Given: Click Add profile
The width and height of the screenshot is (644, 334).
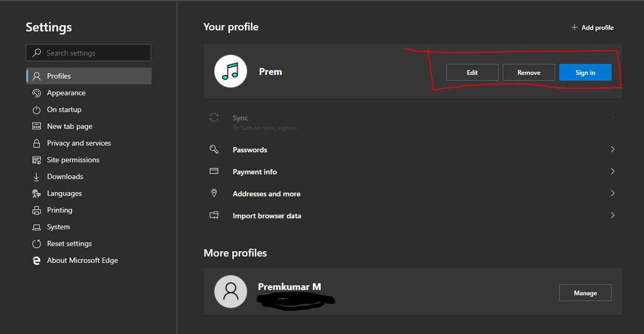Looking at the screenshot, I should click(x=592, y=27).
